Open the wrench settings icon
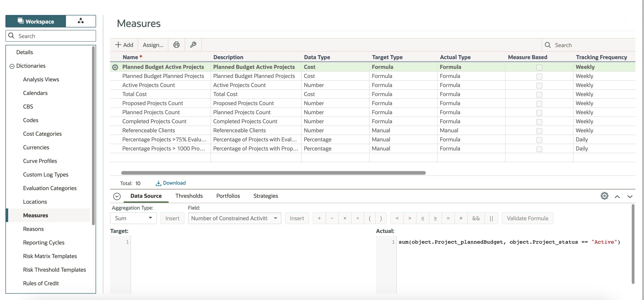 point(193,45)
